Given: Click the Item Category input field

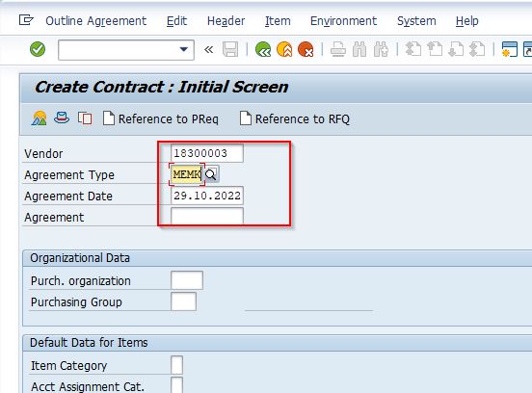Looking at the screenshot, I should [176, 365].
